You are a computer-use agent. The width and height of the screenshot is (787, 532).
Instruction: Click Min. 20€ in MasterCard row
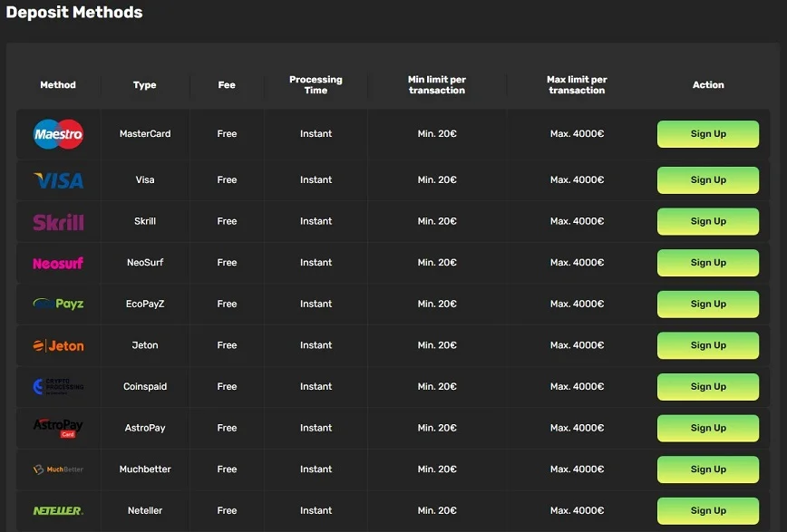pyautogui.click(x=437, y=133)
